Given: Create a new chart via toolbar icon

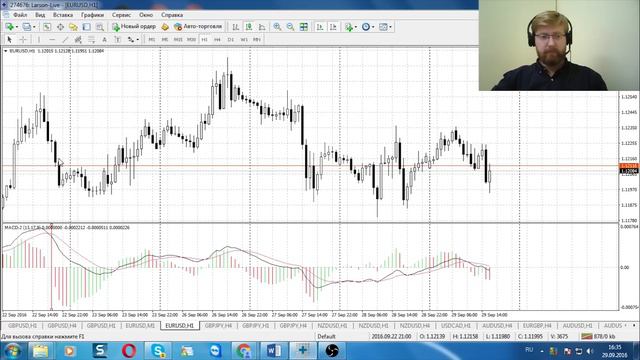Looking at the screenshot, I should pyautogui.click(x=9, y=27).
